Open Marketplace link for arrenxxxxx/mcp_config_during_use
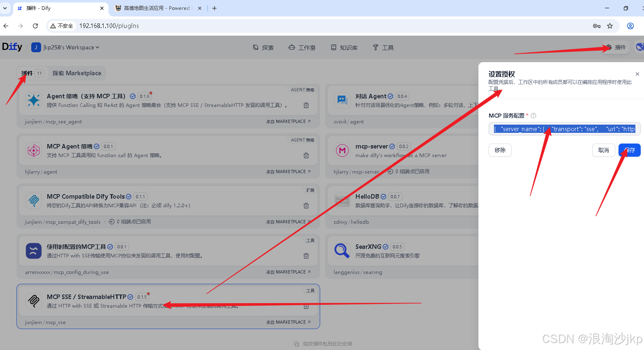 click(289, 272)
